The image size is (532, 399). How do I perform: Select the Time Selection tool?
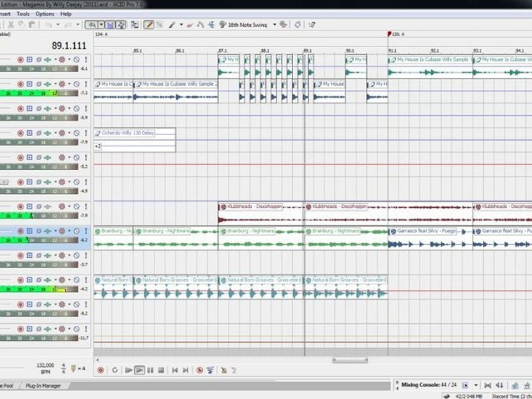point(211,25)
